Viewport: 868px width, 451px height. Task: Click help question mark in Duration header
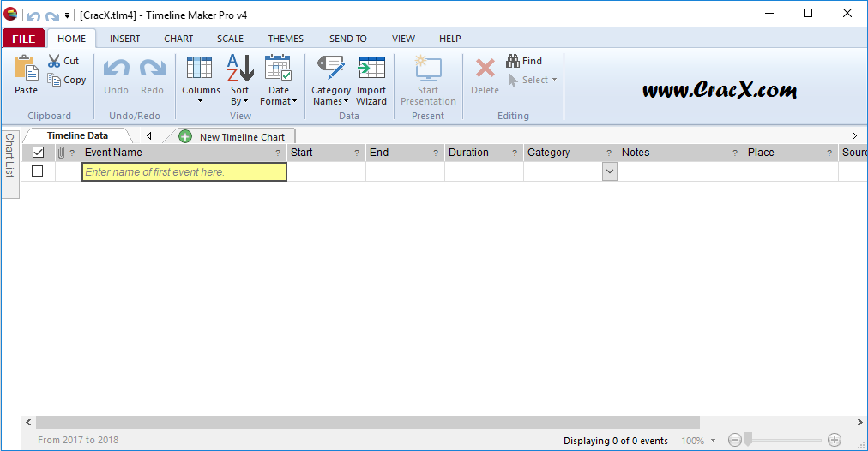(515, 153)
